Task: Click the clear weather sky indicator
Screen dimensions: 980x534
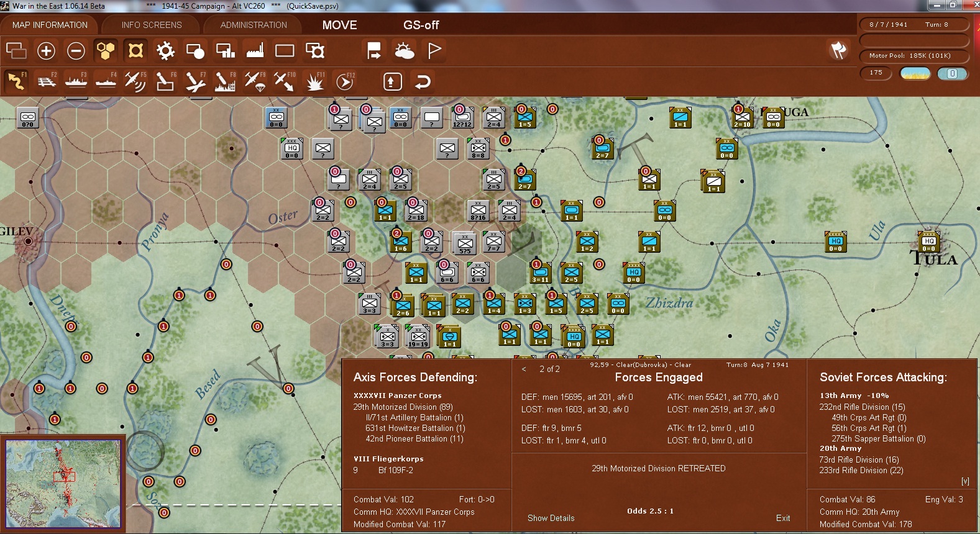Action: tap(915, 73)
